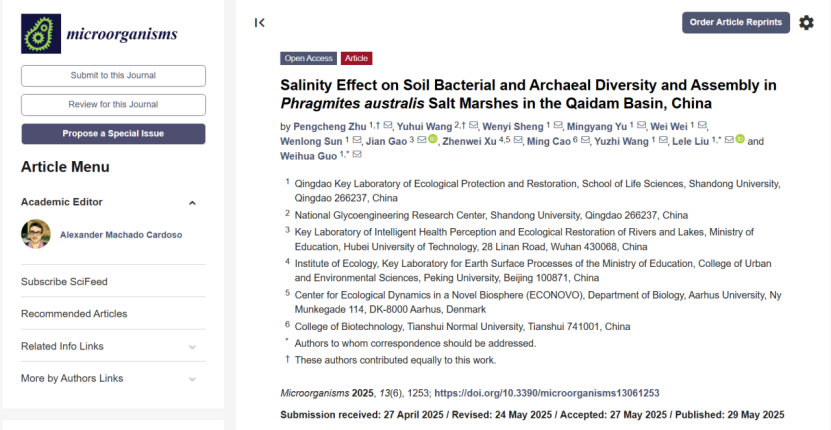Open the ORCID icon after Lele Liu

[x=740, y=140]
